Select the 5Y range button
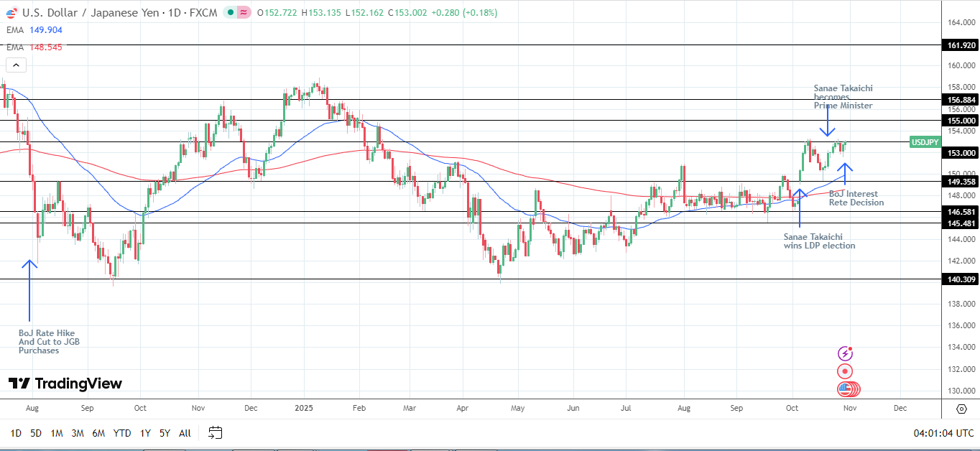Image resolution: width=980 pixels, height=451 pixels. pos(164,433)
